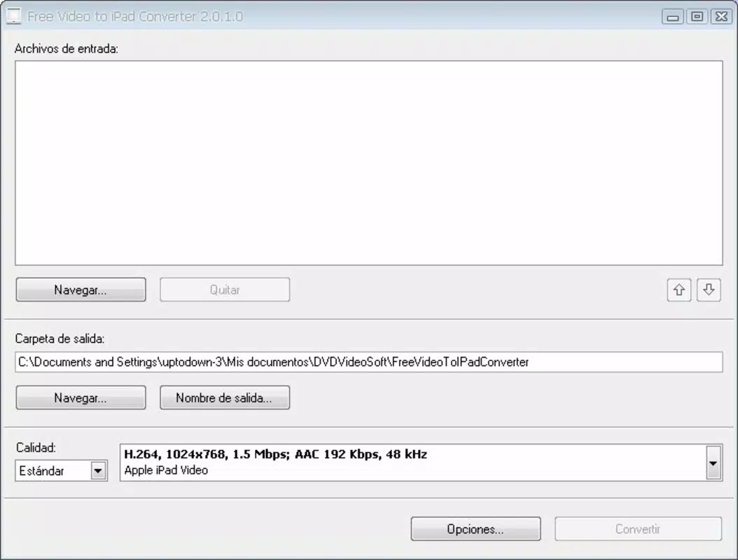This screenshot has width=738, height=560.
Task: Expand the H.264 Apple iPad Video preset dropdown
Action: tap(713, 463)
